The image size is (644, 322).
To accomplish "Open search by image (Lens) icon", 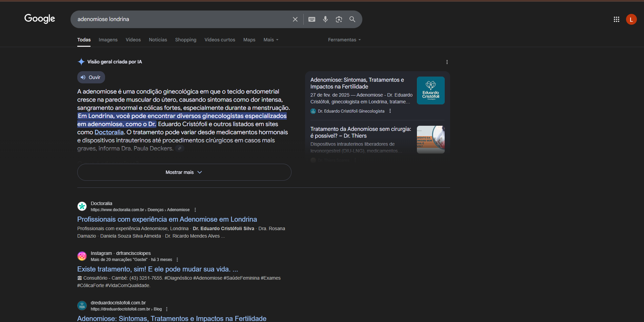I will click(x=339, y=19).
